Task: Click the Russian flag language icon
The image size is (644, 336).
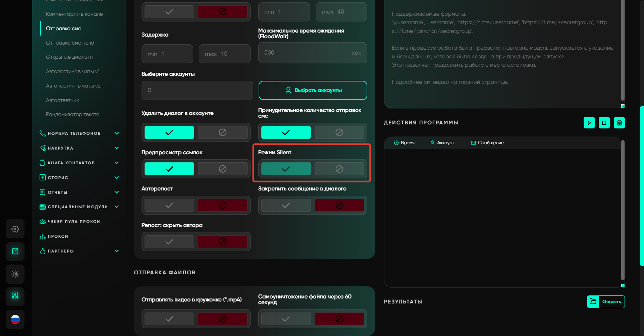Action: pos(15,319)
